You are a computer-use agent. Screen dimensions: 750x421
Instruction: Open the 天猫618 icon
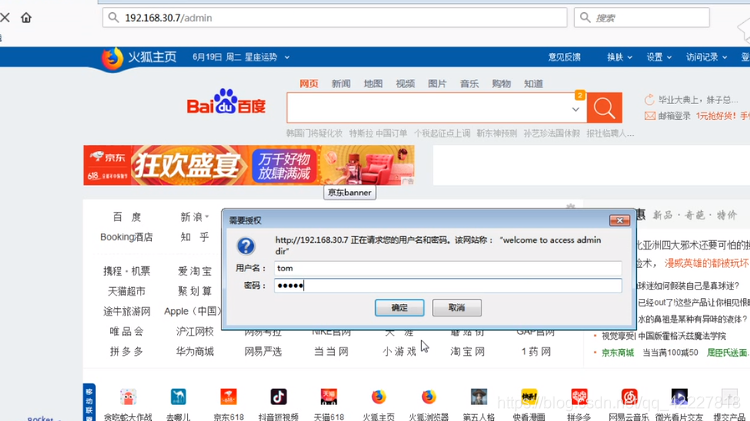pyautogui.click(x=329, y=397)
